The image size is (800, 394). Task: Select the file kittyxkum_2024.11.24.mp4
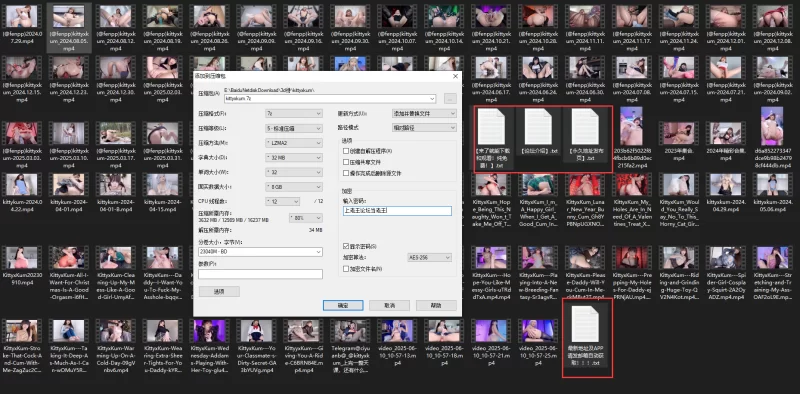[679, 28]
